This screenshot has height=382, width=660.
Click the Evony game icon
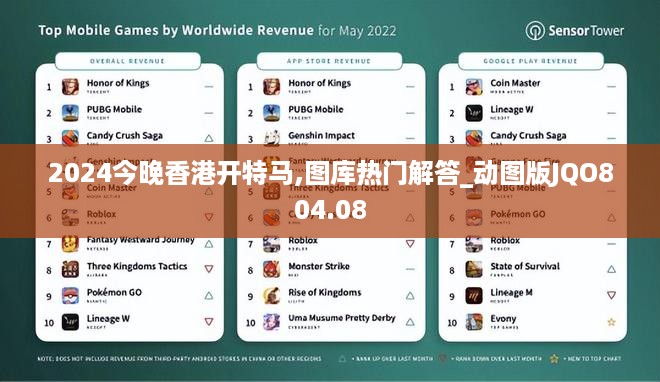[x=474, y=322]
